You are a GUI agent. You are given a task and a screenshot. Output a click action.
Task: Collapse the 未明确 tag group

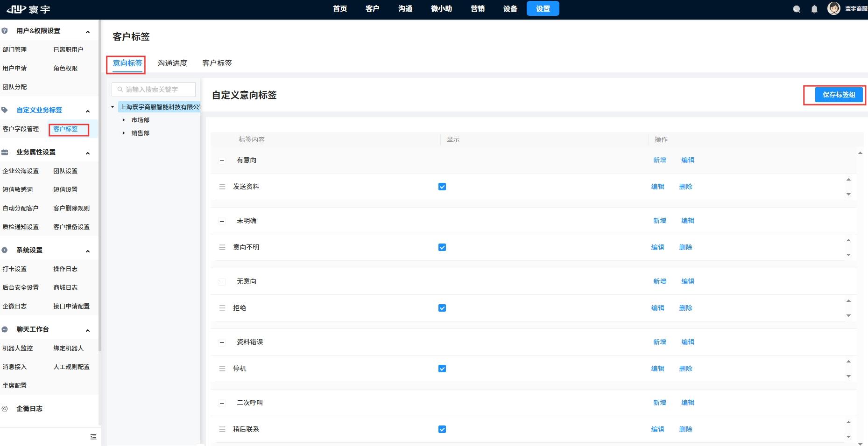coord(222,221)
